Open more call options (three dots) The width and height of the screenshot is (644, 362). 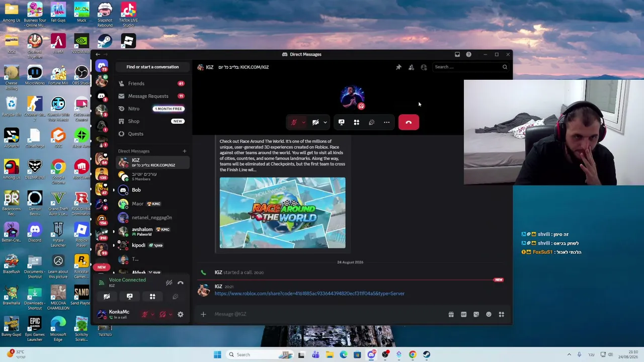tap(386, 122)
